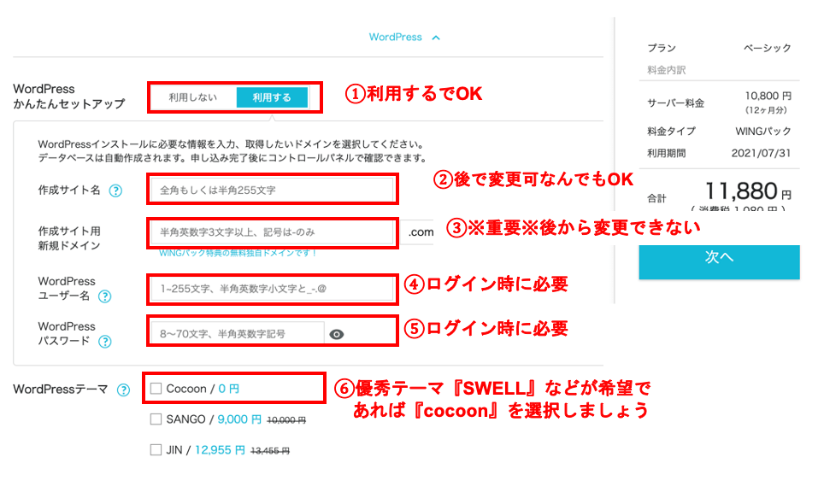Click the ベーシック plan value
824x504 pixels.
click(768, 48)
